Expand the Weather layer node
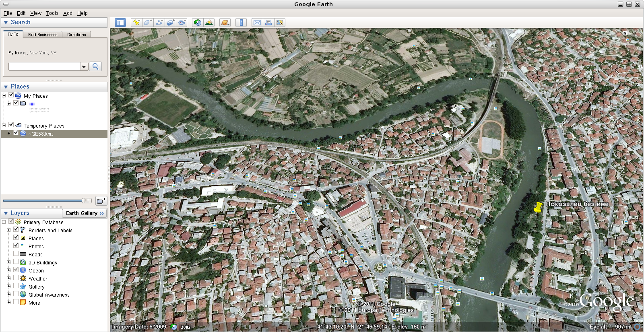Screen dimensions: 644x332 point(8,278)
